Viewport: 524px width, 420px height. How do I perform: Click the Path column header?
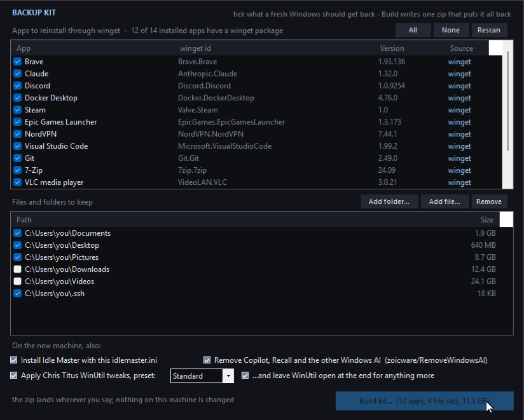234,220
